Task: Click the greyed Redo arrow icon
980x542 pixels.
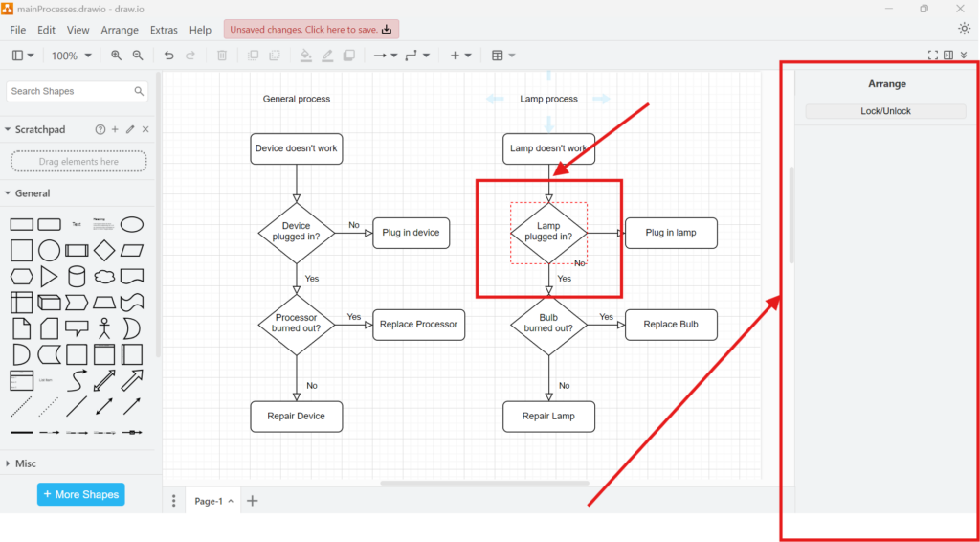Action: point(190,55)
